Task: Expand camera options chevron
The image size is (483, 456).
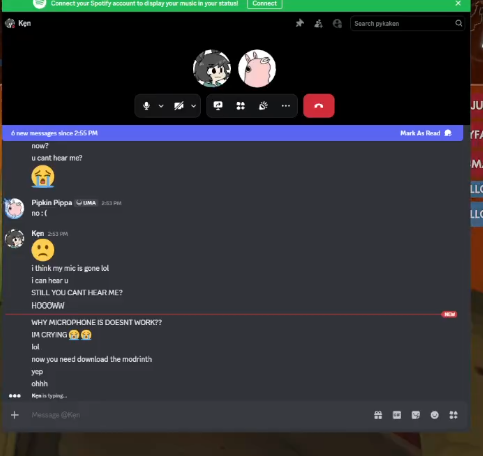Action: (193, 106)
